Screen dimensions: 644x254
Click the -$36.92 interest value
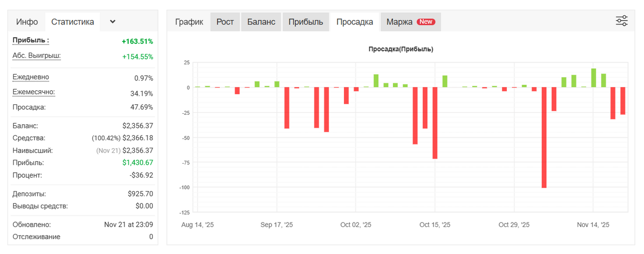click(141, 175)
